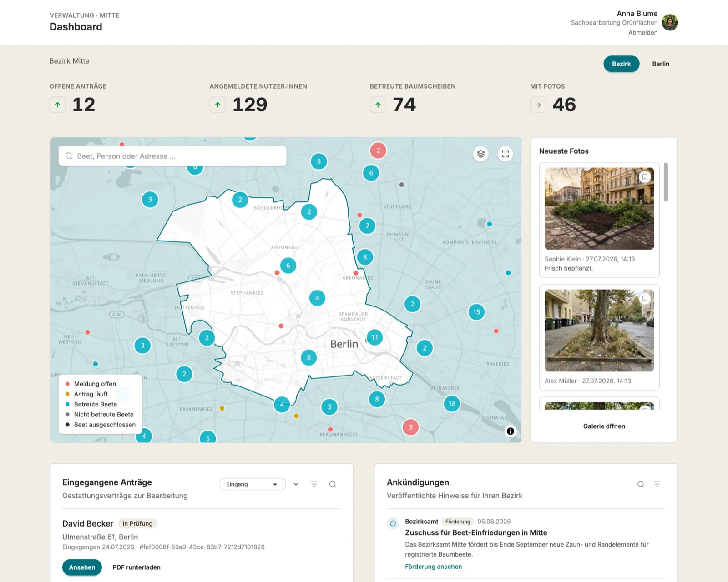Click the trend arrow for Mit Fotos
Viewport: 728px width, 582px height.
coord(538,105)
